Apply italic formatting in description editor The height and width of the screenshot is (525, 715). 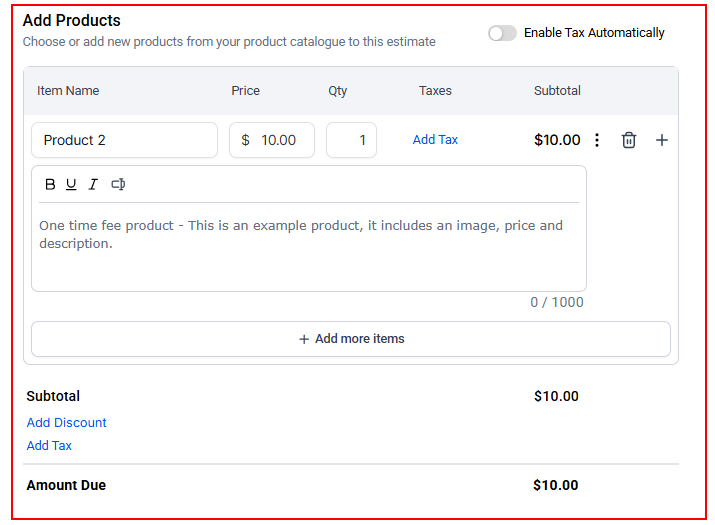click(93, 184)
